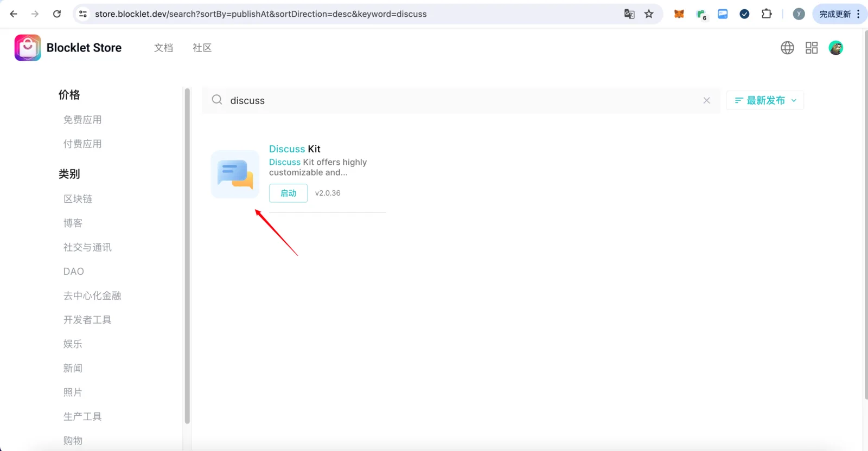
Task: Select the 新闻 category
Action: click(x=73, y=368)
